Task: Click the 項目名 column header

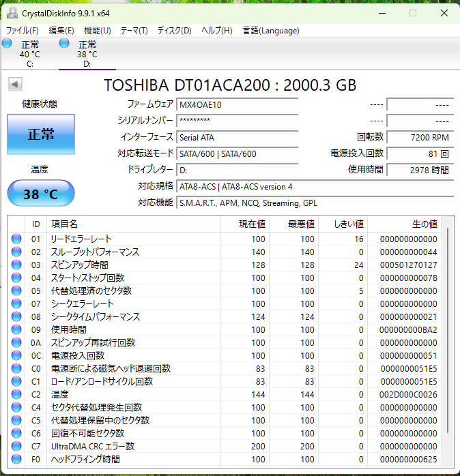Action: [x=133, y=224]
